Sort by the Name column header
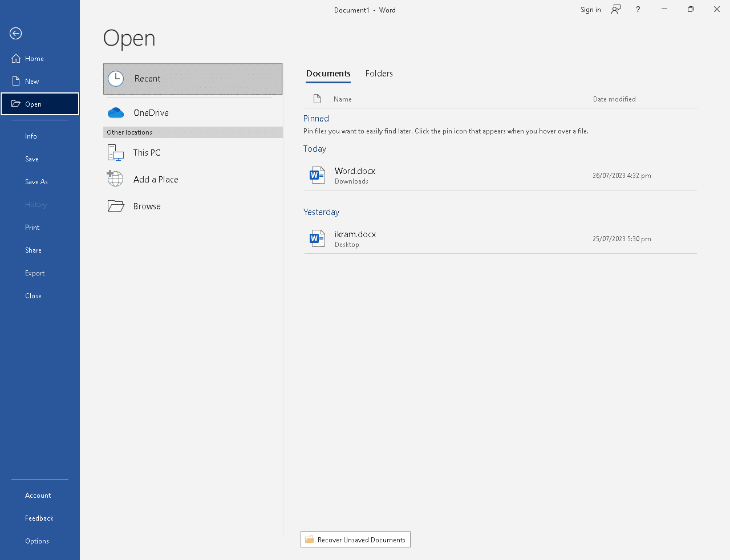Image resolution: width=730 pixels, height=560 pixels. [x=343, y=99]
